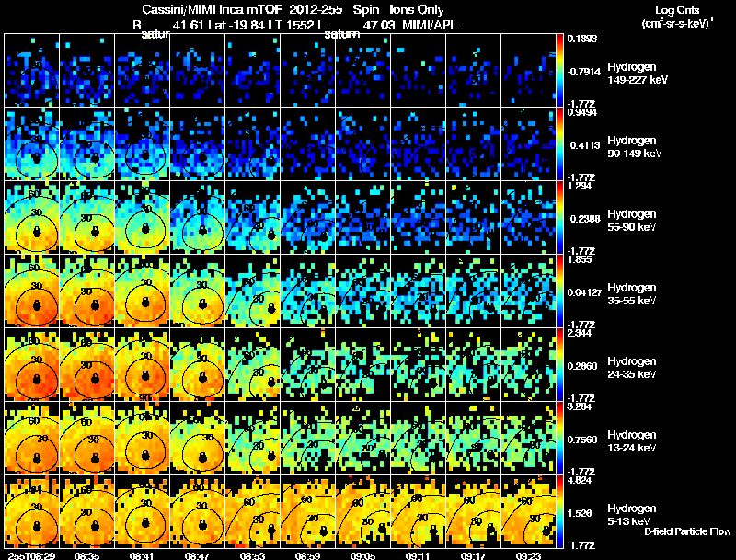The width and height of the screenshot is (736, 560).
Task: Select the Hydrogen 24-35 keV color bar
Action: tap(559, 365)
